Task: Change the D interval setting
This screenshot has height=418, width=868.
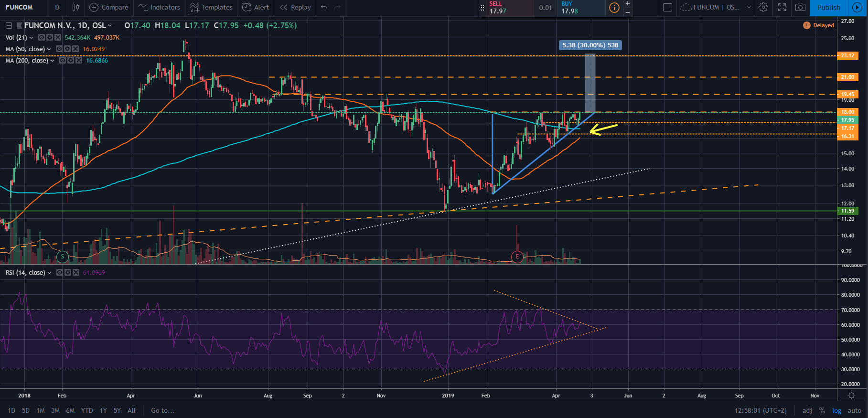Action: click(57, 7)
